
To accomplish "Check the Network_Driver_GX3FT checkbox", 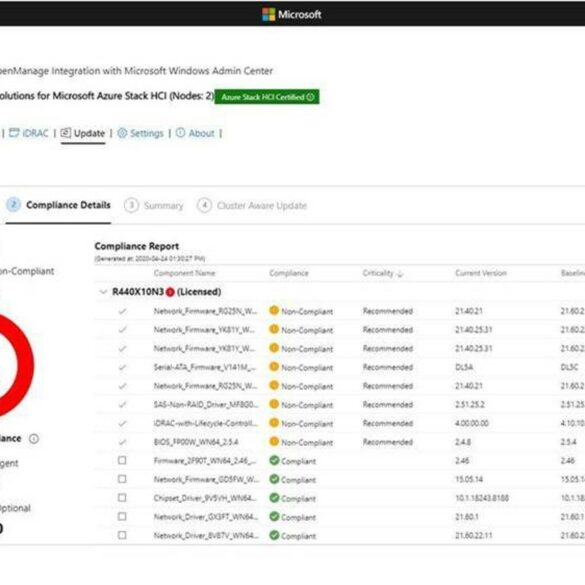I will 122,516.
